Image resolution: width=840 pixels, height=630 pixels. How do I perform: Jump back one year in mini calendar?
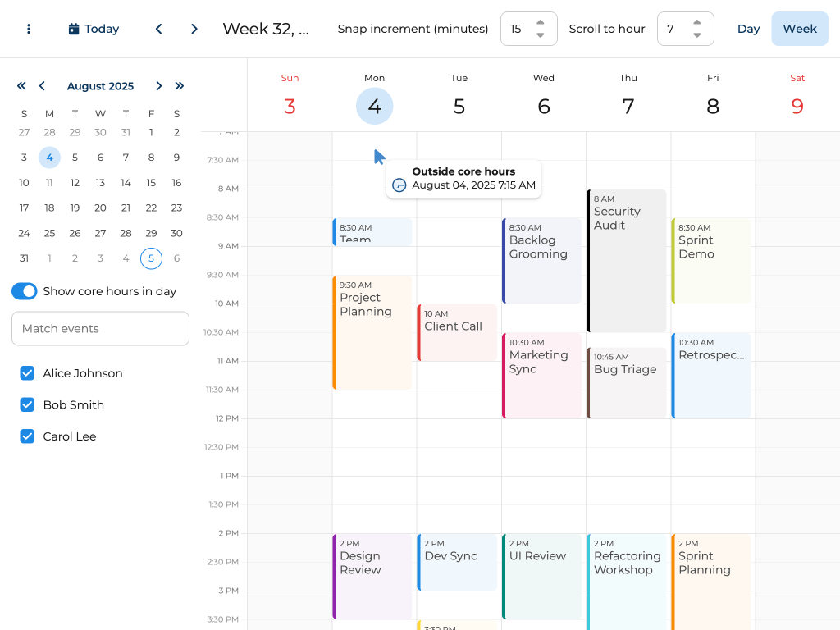21,86
